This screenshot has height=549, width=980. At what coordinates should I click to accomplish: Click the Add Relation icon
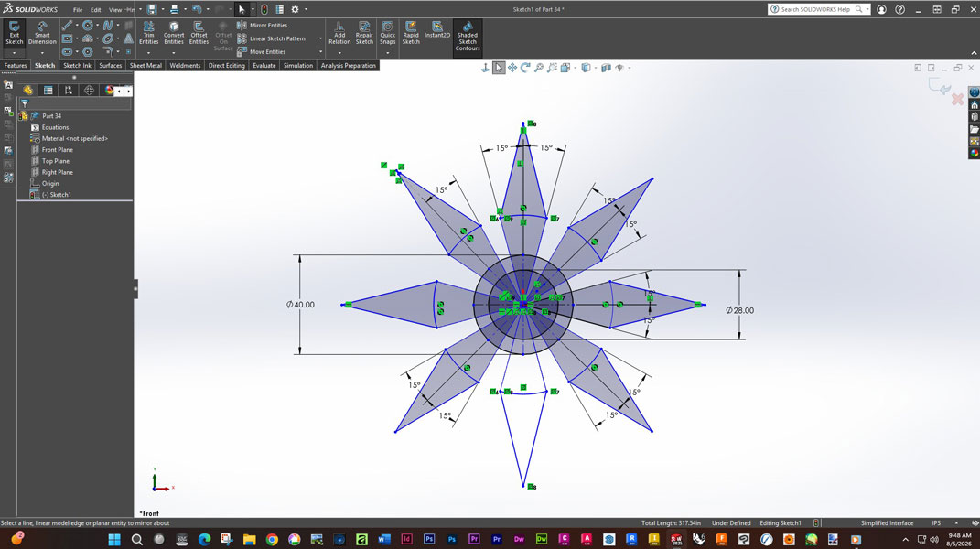coord(339,33)
